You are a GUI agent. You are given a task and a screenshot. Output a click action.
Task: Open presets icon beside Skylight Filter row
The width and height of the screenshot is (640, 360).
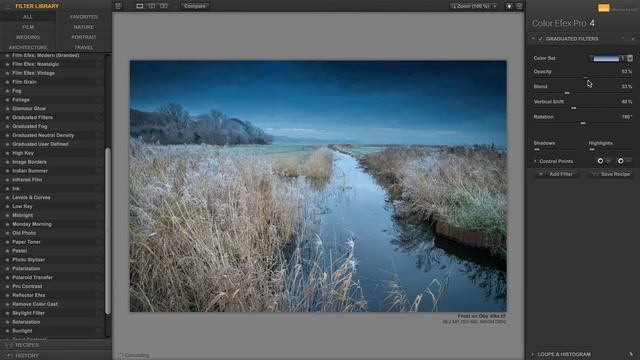(99, 313)
